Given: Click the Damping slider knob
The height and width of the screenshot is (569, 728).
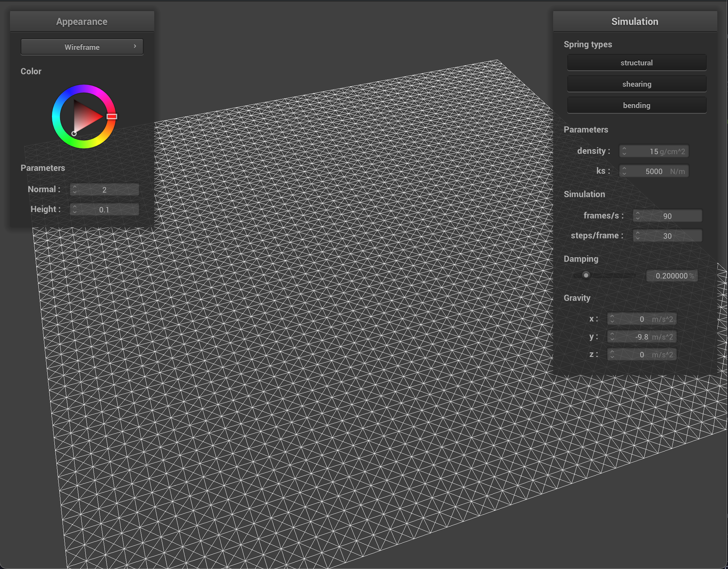Looking at the screenshot, I should coord(586,275).
